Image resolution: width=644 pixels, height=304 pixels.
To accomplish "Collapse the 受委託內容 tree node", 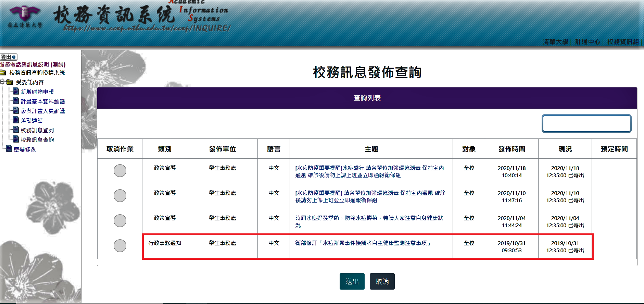I will pos(2,82).
